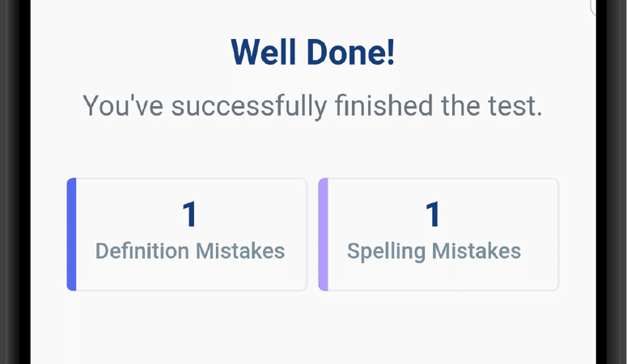Click the "successfully finished the test" subtitle
The height and width of the screenshot is (364, 627).
tap(312, 106)
